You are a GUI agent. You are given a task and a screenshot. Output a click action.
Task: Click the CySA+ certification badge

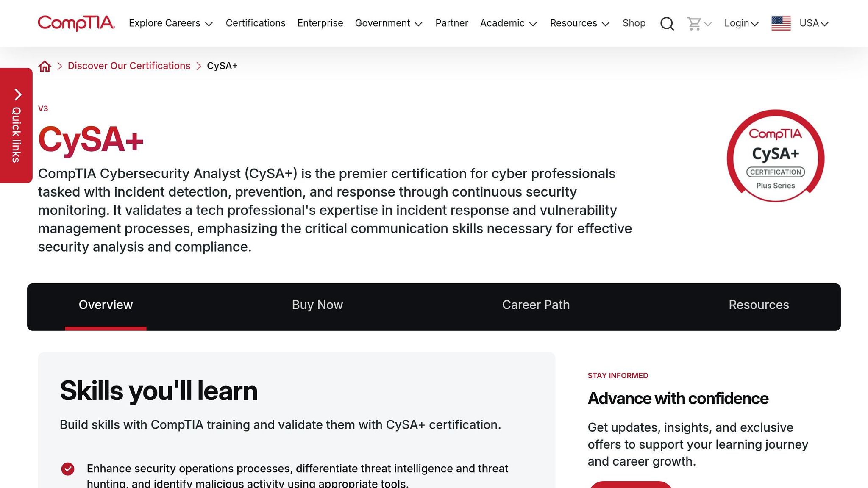point(775,156)
